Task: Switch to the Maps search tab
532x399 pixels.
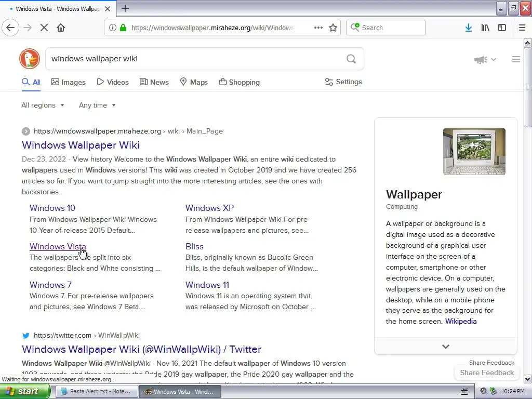Action: click(x=194, y=82)
